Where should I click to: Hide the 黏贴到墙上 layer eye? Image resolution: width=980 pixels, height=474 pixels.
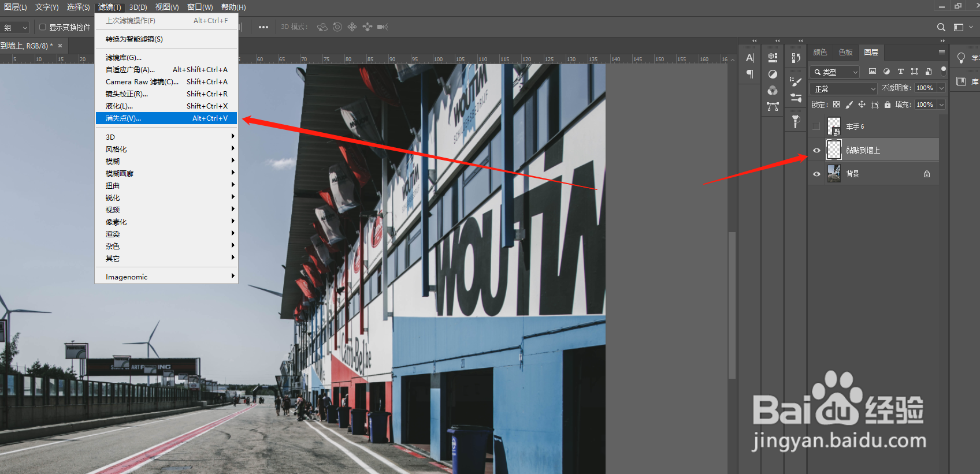(x=816, y=150)
